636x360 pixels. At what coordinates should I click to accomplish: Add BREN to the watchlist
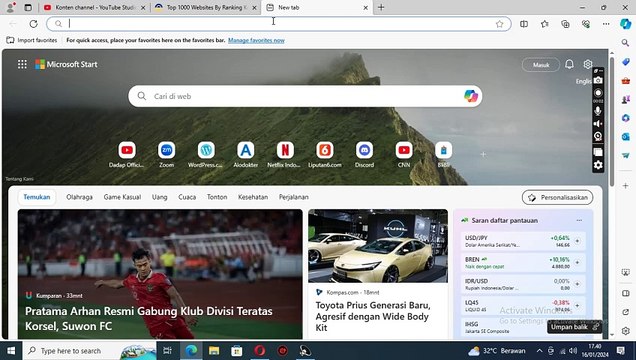[577, 262]
